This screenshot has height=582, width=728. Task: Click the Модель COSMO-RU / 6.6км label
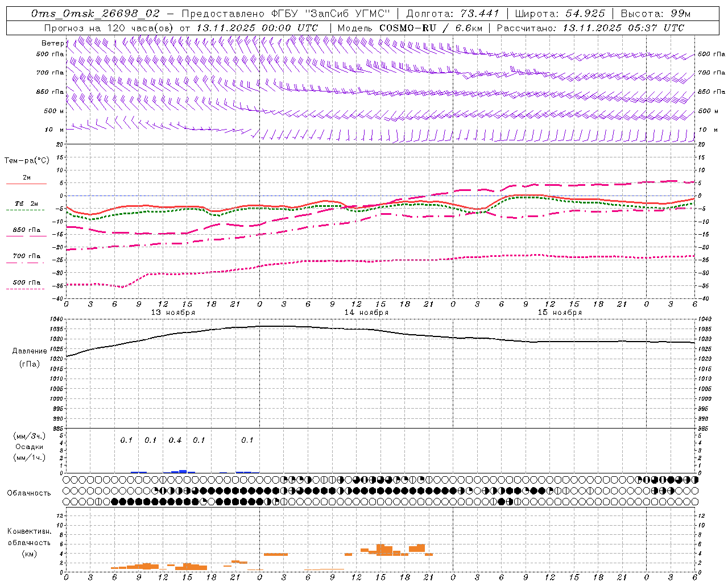410,28
